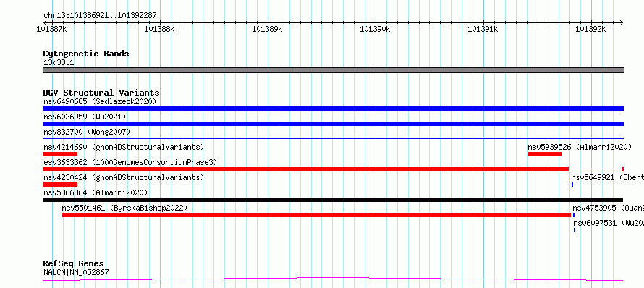Select the red bar under nsv5939526
Viewport: 644px width, 288px height.
click(x=545, y=154)
